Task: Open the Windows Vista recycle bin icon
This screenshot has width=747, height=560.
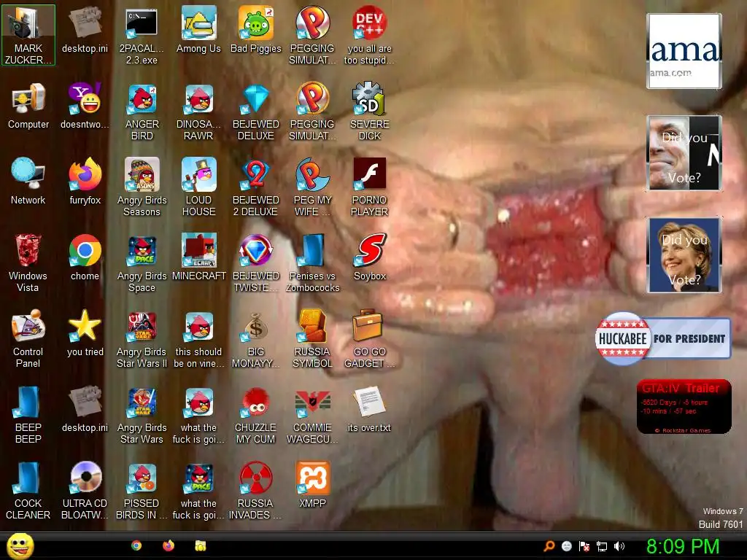Action: coord(28,262)
